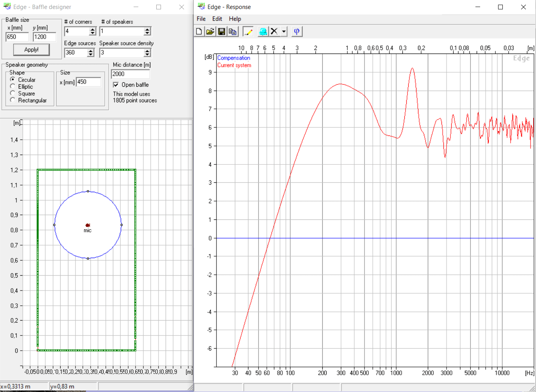536x392 pixels.
Task: Click the bottom handle of the speaker circle
Action: click(88, 258)
